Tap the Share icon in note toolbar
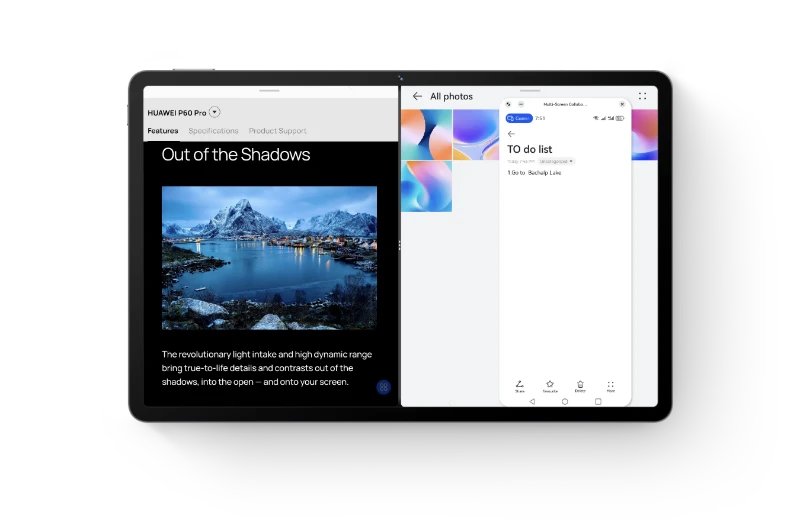800x528 pixels. point(519,385)
